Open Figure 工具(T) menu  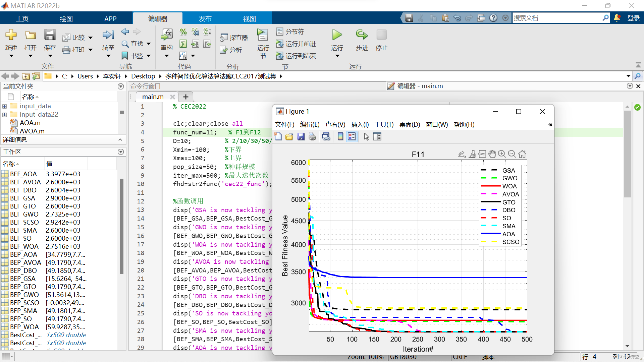pos(384,125)
